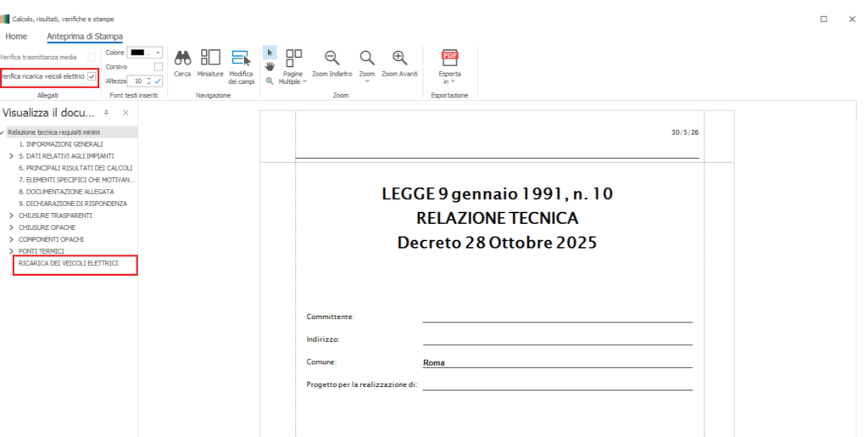Viewport: 868px width, 437px height.
Task: Toggle the Corsivo checkbox
Action: [x=158, y=66]
